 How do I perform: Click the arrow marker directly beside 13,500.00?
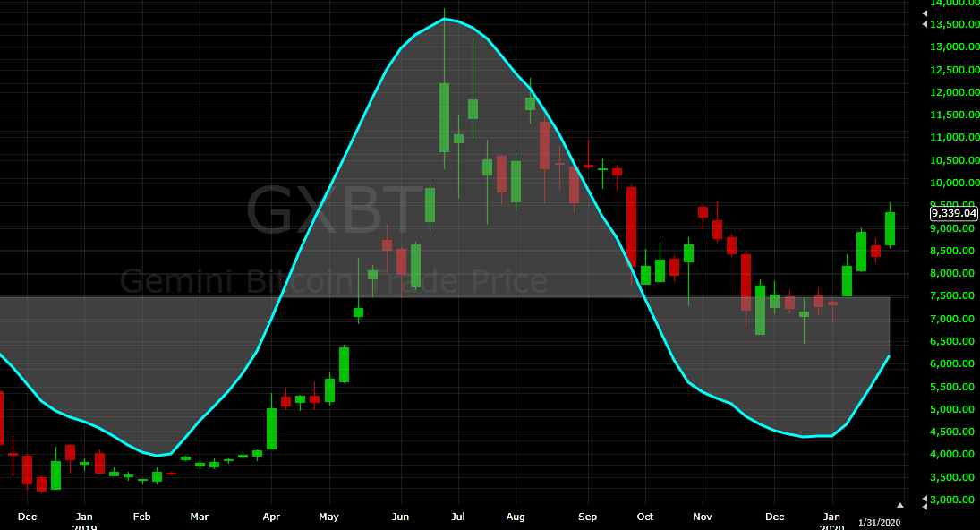(x=925, y=24)
